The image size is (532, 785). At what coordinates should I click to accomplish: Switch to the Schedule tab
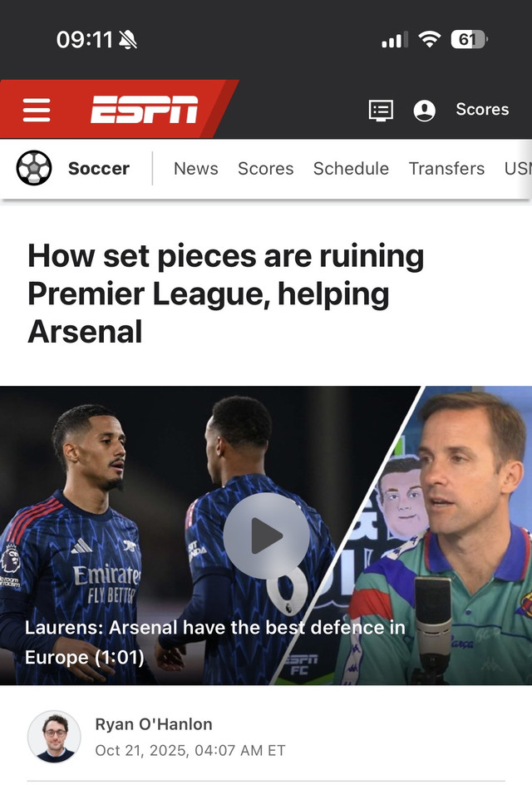(x=351, y=168)
